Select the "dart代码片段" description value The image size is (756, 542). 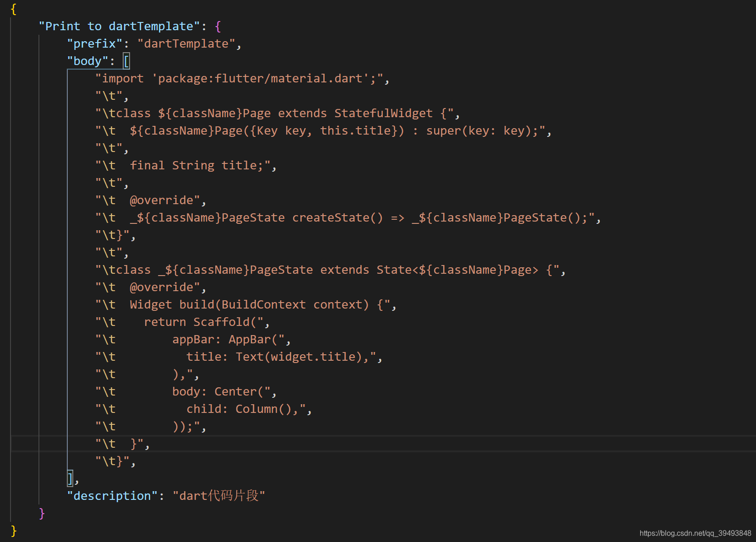(219, 496)
